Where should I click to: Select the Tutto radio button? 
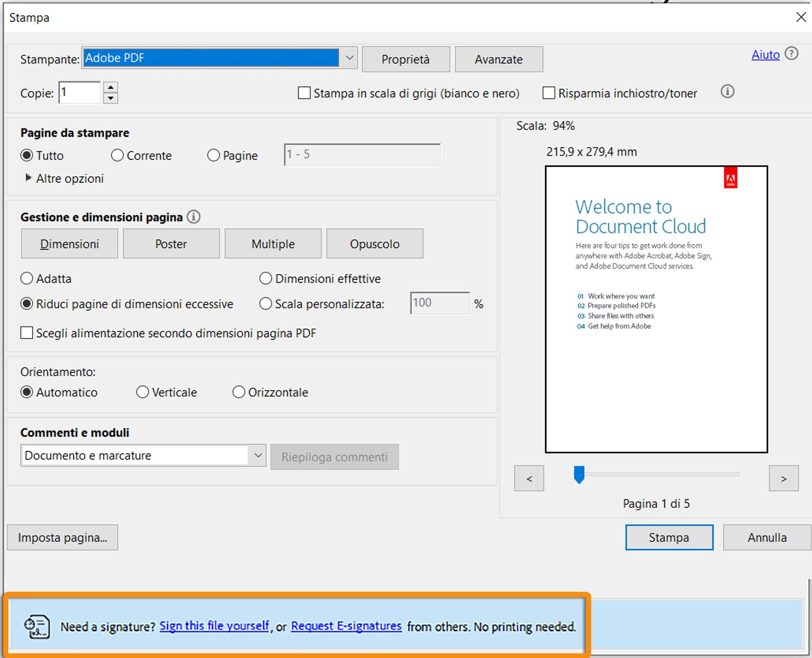pyautogui.click(x=27, y=155)
